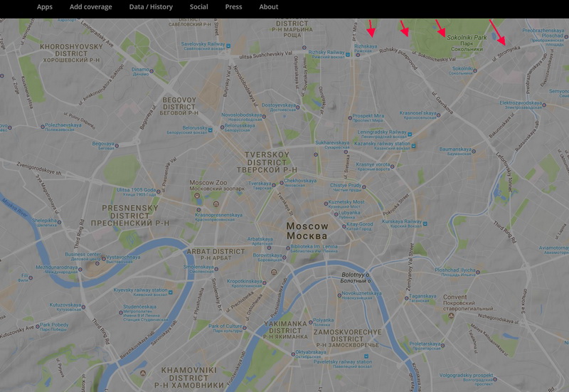Select the Ulitsa 1905 Goda metro marker
Image resolution: width=569 pixels, height=392 pixels.
click(159, 191)
